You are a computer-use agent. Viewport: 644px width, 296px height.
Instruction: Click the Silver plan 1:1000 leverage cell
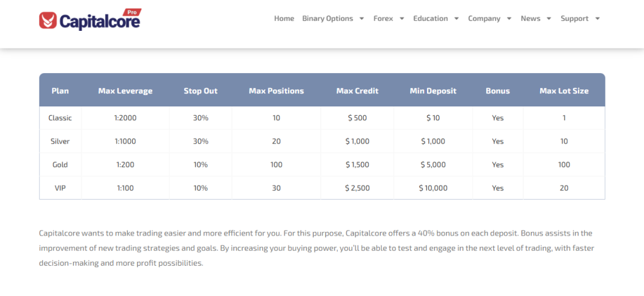(125, 141)
